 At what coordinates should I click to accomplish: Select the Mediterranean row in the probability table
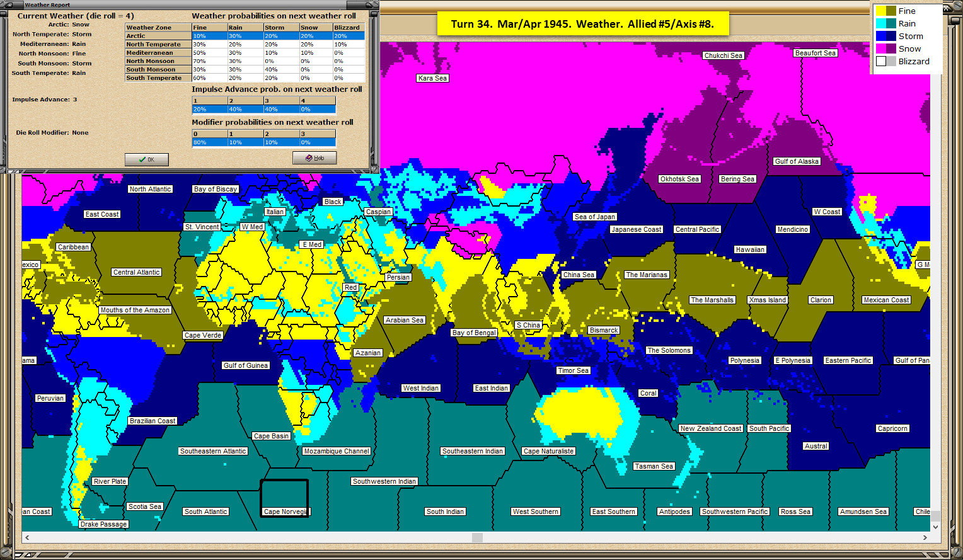(245, 53)
